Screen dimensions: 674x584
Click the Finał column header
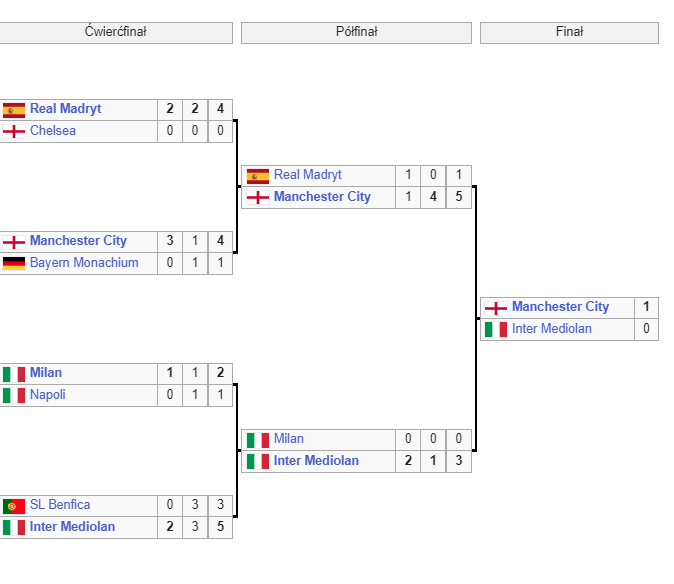pyautogui.click(x=569, y=33)
